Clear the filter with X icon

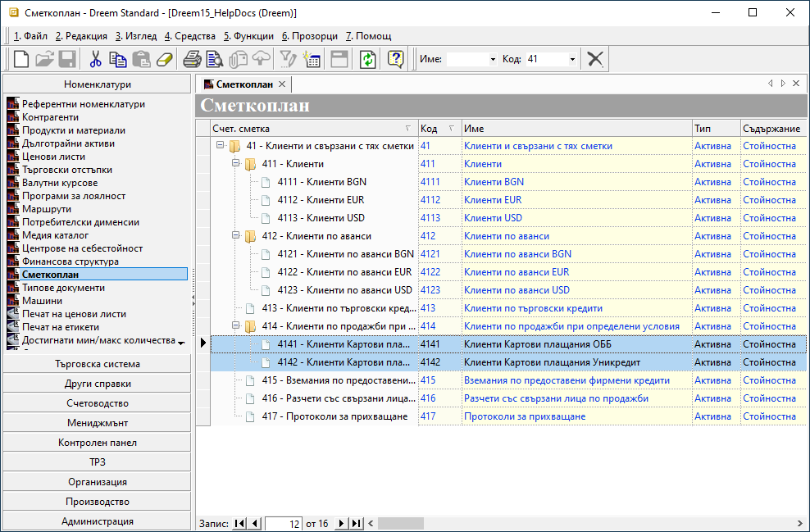(596, 59)
